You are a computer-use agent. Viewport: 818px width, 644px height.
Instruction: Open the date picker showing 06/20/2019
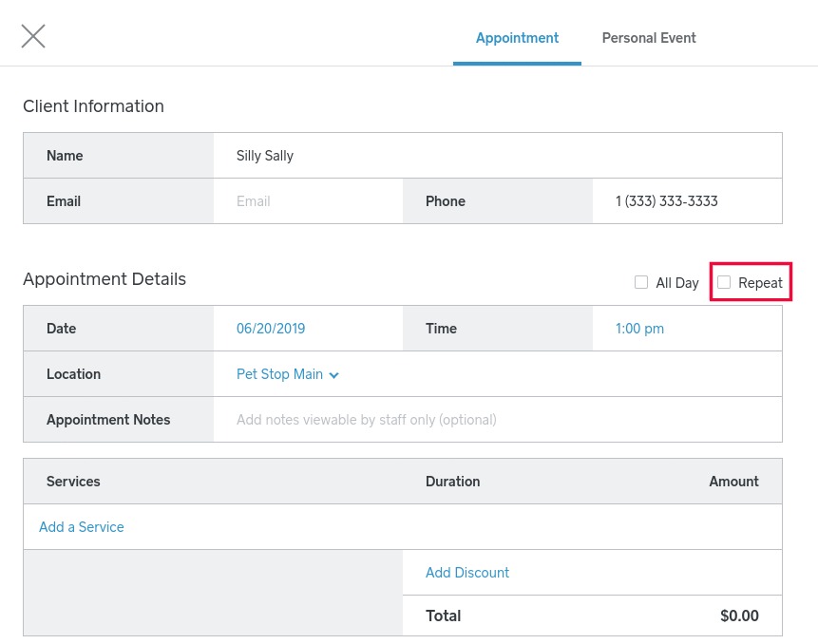click(x=271, y=329)
